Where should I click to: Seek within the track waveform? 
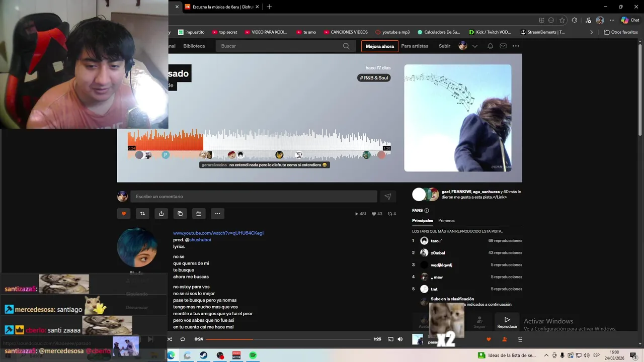tap(259, 139)
